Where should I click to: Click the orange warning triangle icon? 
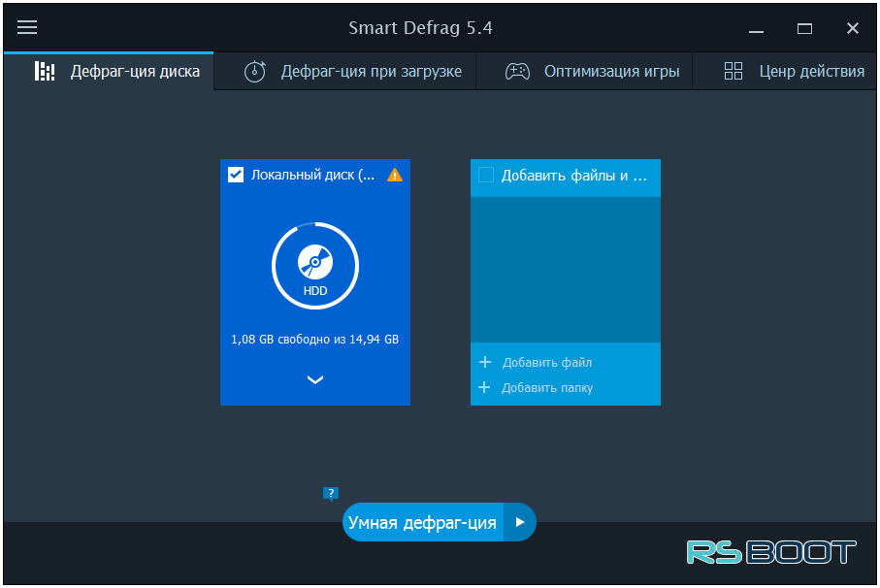(x=394, y=176)
